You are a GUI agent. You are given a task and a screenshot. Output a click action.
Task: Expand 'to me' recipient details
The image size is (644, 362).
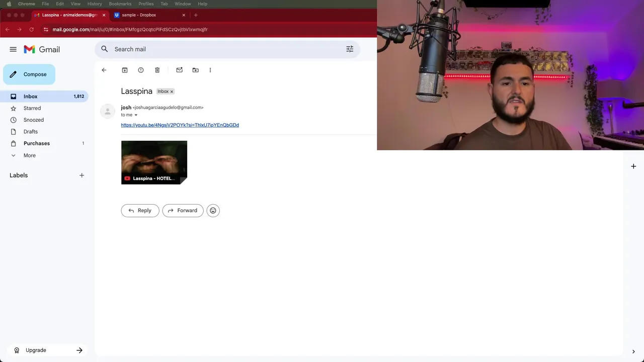click(136, 115)
